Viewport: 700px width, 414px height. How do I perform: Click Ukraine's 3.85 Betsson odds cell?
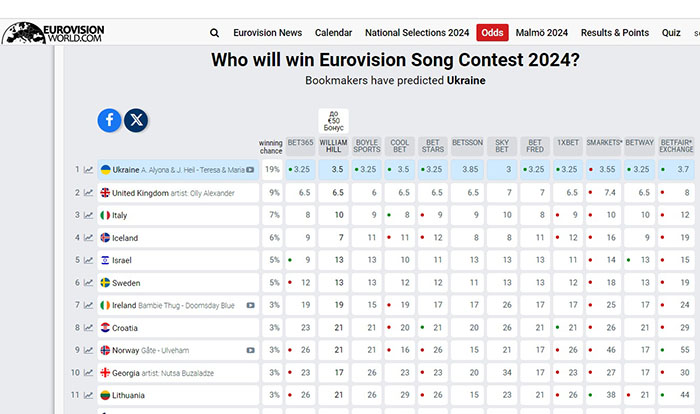[467, 170]
